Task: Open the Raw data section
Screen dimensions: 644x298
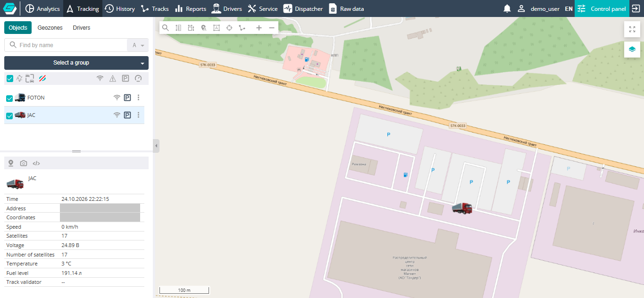Action: tap(346, 8)
